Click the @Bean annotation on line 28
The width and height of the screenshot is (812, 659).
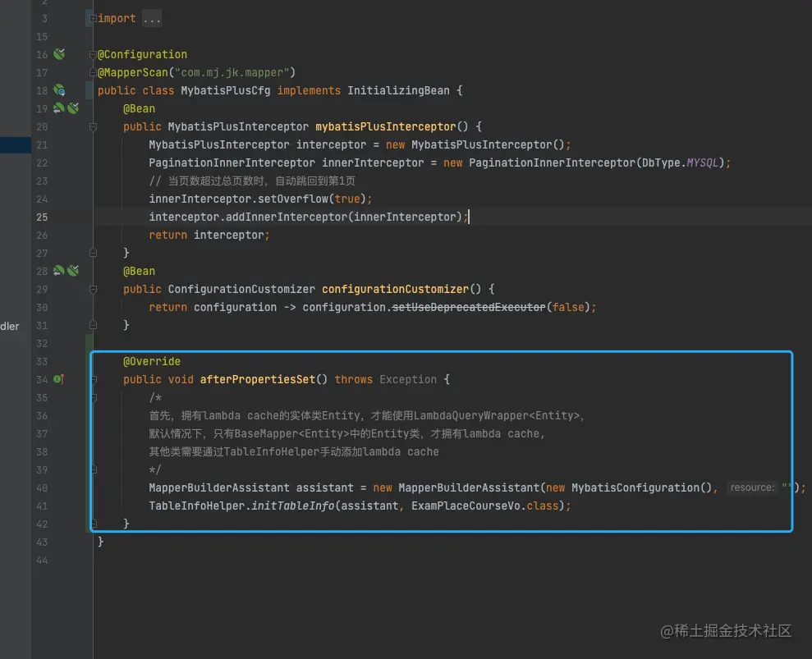point(139,272)
